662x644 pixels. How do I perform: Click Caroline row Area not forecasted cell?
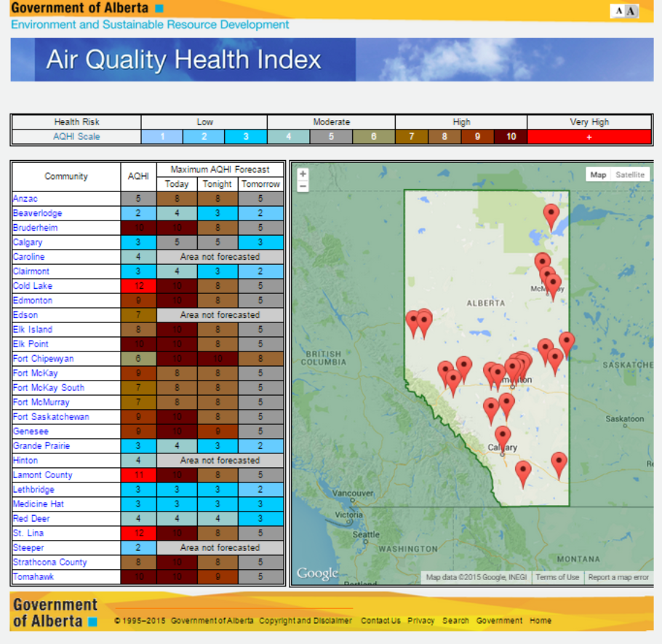tap(220, 257)
